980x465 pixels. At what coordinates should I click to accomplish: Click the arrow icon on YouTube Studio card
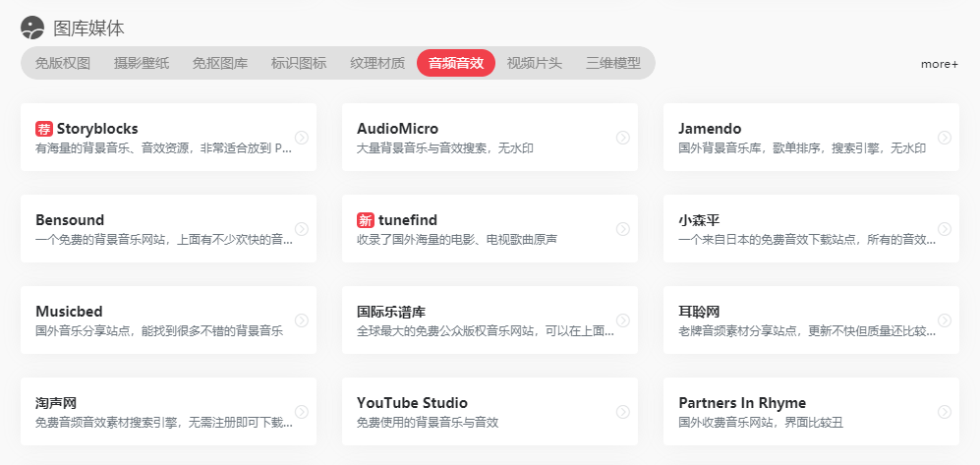(623, 411)
